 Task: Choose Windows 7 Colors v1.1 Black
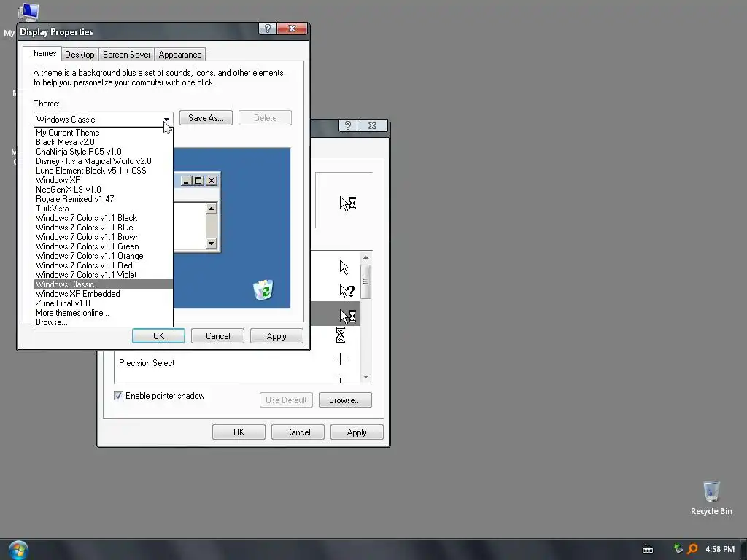(x=104, y=218)
